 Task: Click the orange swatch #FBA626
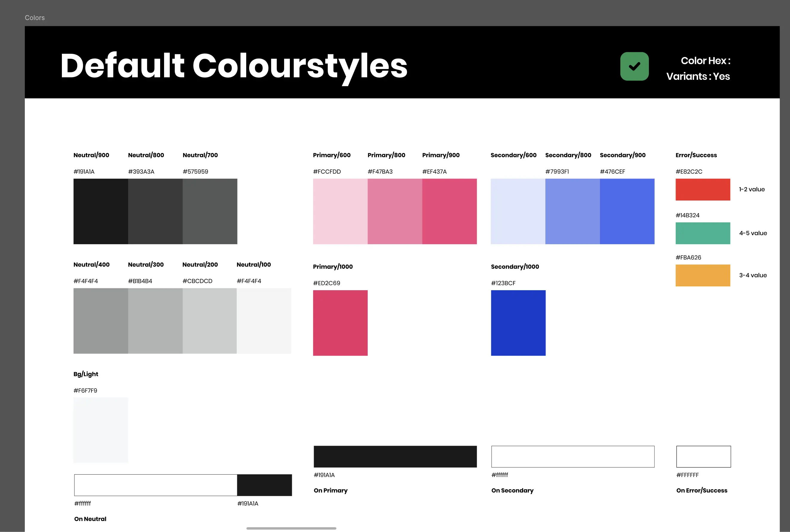703,276
